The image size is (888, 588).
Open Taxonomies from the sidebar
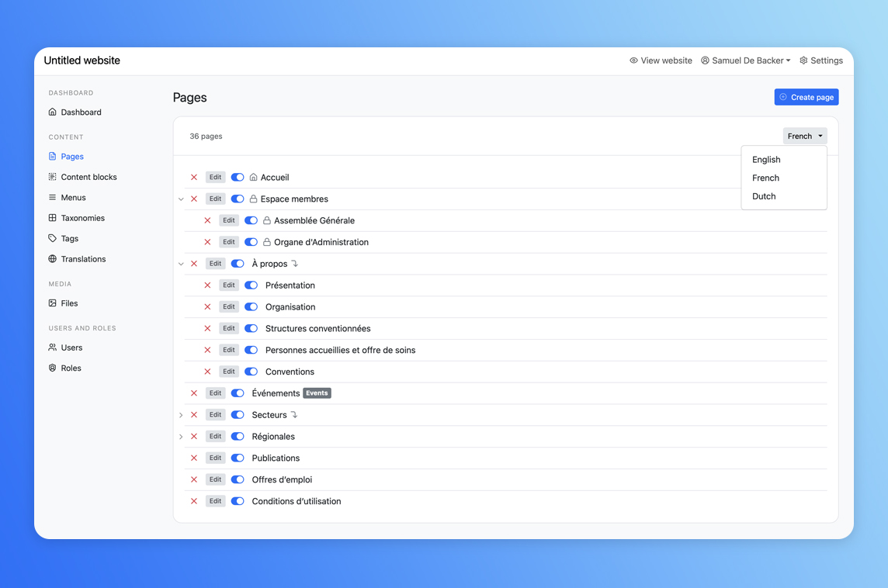tap(82, 218)
